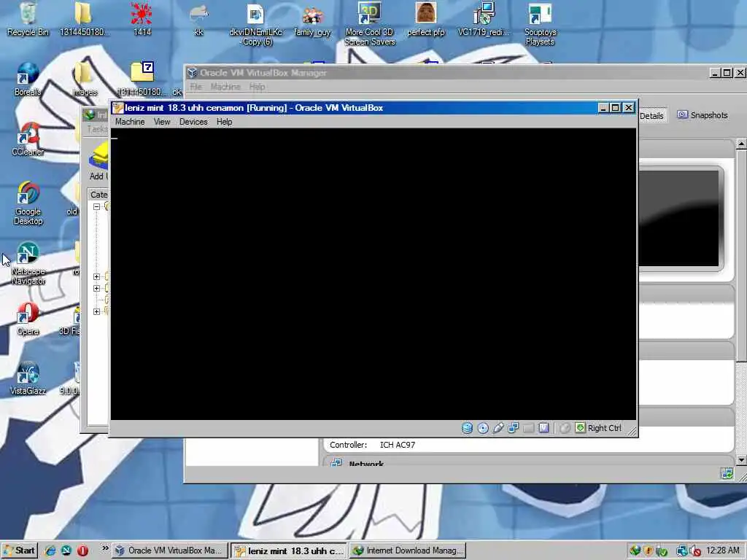Select the 1414 desktop icon
This screenshot has height=560, width=747.
tap(142, 19)
